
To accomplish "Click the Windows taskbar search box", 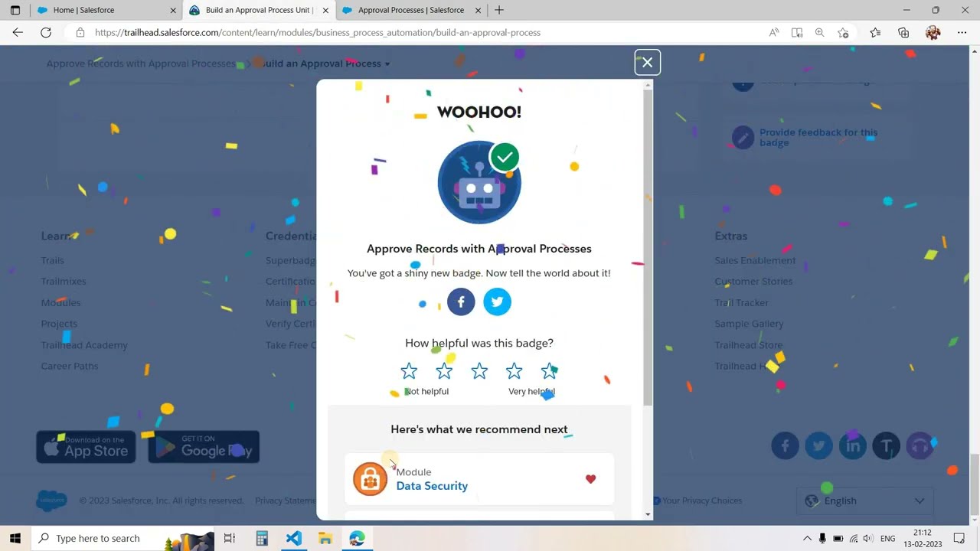I will (122, 538).
